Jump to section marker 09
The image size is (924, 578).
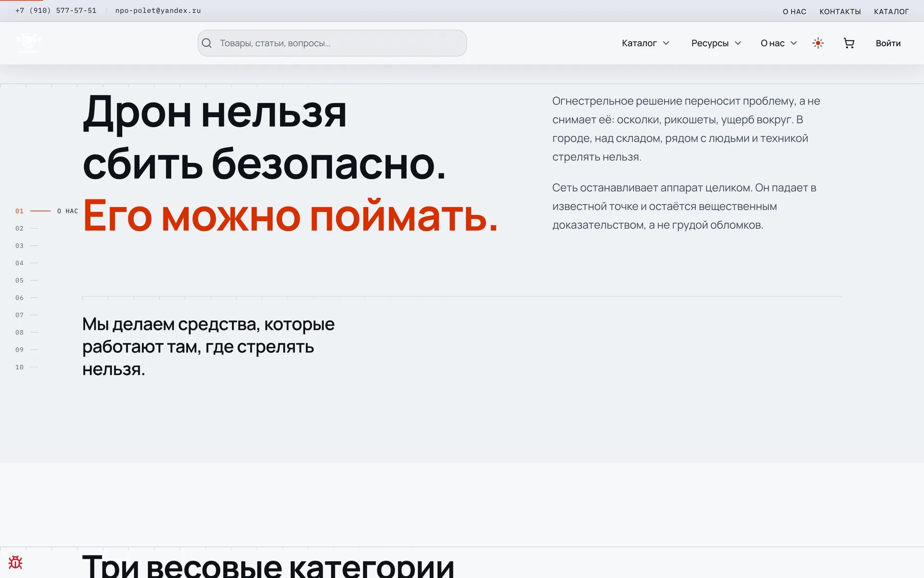(x=26, y=350)
